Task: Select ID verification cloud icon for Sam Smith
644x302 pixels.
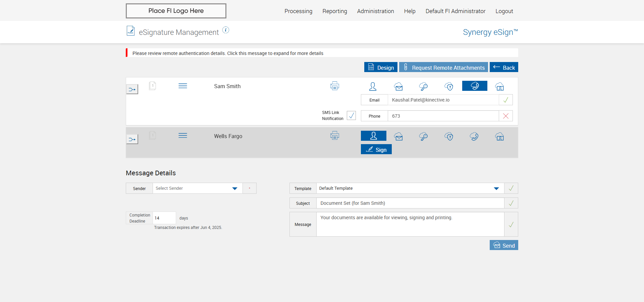Action: [499, 86]
